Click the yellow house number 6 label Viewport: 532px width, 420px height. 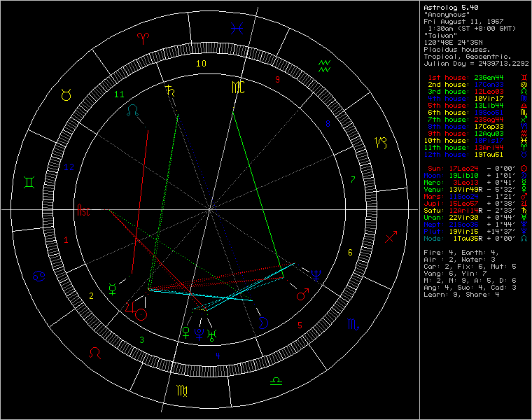[350, 253]
